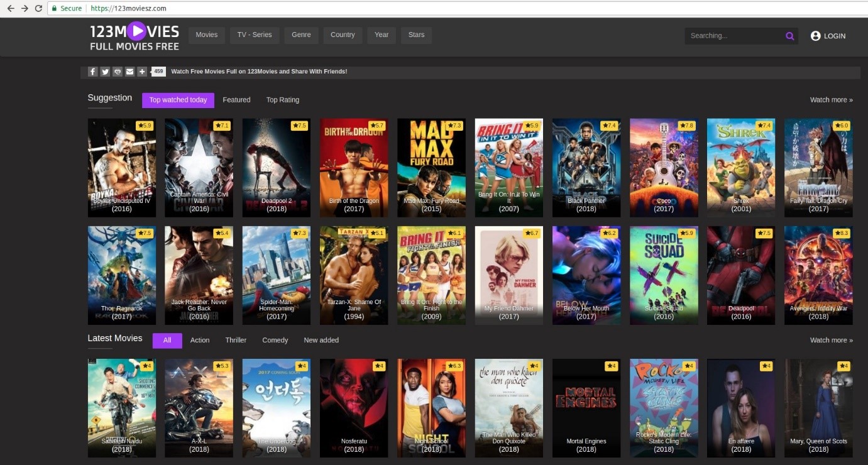Open the Deadpool 2 poster
The image size is (868, 465).
(x=277, y=168)
